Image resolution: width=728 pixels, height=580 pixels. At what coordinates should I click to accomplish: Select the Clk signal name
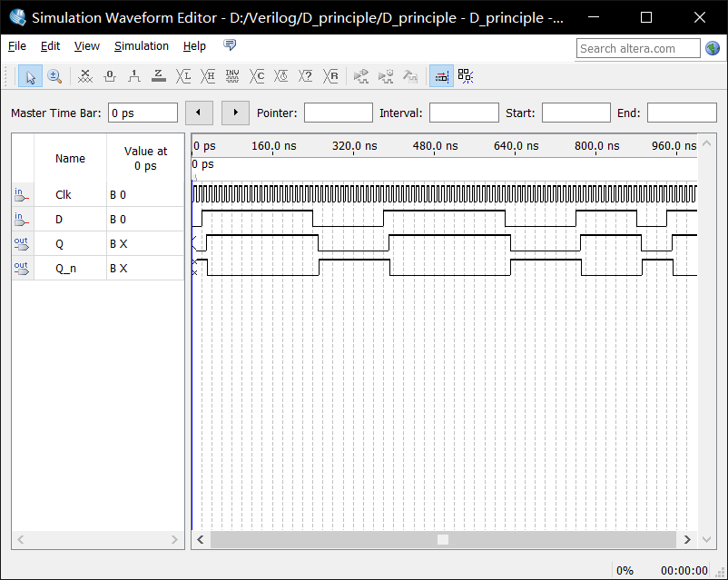64,195
